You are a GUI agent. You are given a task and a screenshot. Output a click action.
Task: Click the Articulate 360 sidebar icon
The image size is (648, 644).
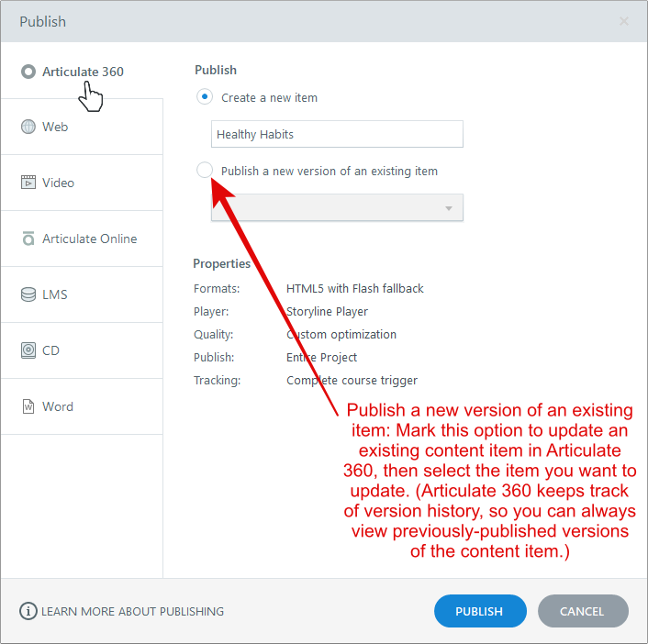point(28,72)
